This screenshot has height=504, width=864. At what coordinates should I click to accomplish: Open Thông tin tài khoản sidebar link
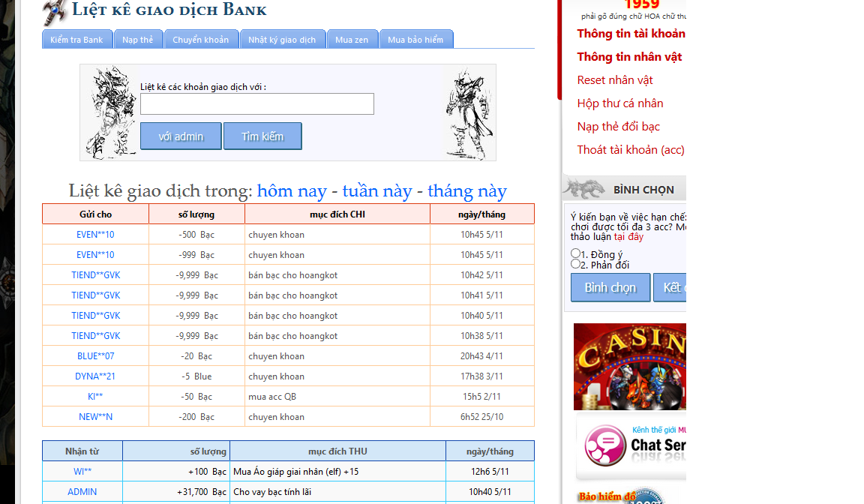[631, 34]
